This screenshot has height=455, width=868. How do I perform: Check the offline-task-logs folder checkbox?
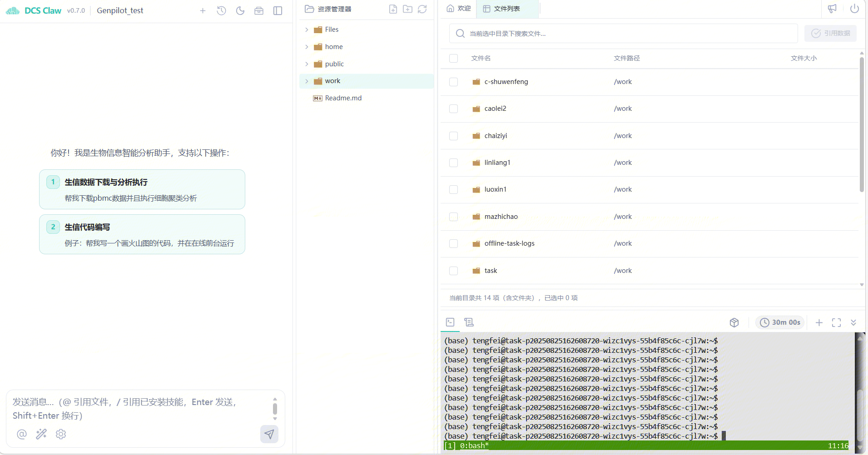[453, 243]
